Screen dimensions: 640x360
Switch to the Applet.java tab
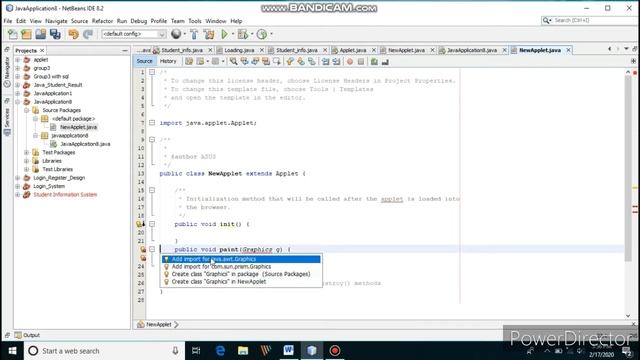coord(353,50)
